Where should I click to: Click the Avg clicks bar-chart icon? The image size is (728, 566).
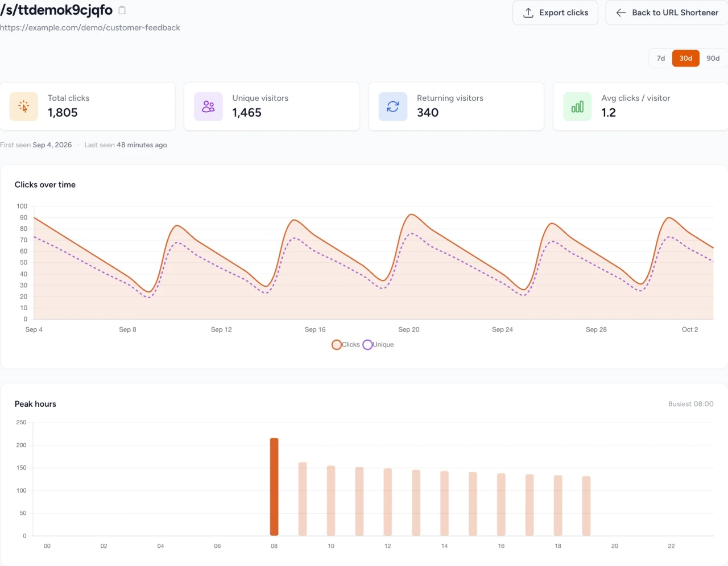pos(577,106)
